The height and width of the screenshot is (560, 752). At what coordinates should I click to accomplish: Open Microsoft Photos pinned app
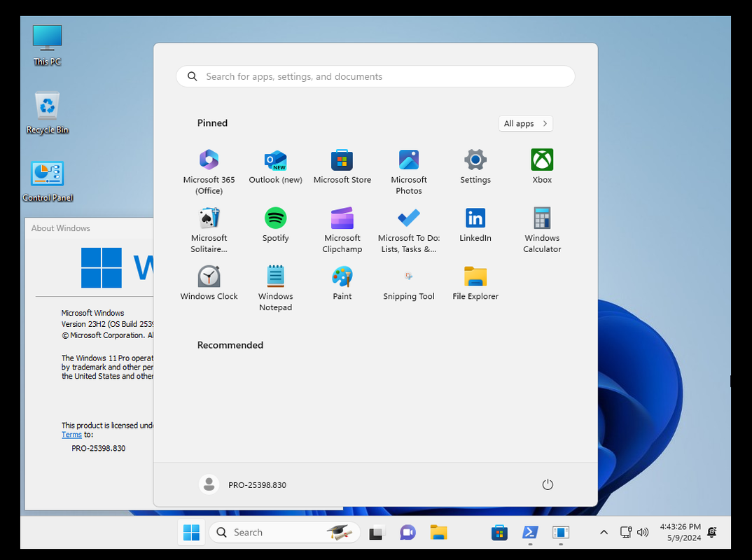[x=409, y=171]
